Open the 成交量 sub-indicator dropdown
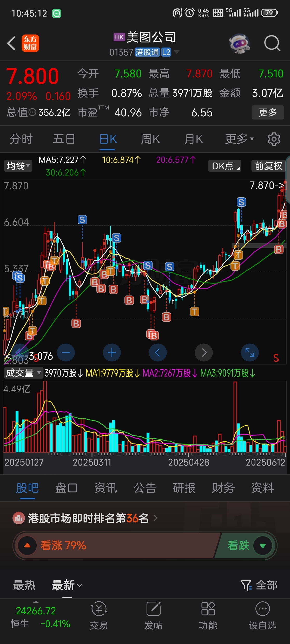Viewport: 290px width, 644px height. [23, 373]
